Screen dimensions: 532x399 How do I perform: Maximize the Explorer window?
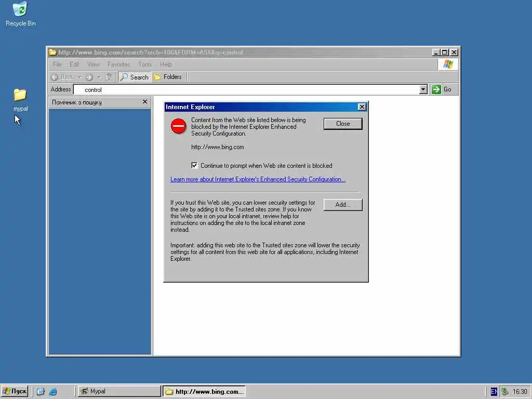pyautogui.click(x=445, y=52)
